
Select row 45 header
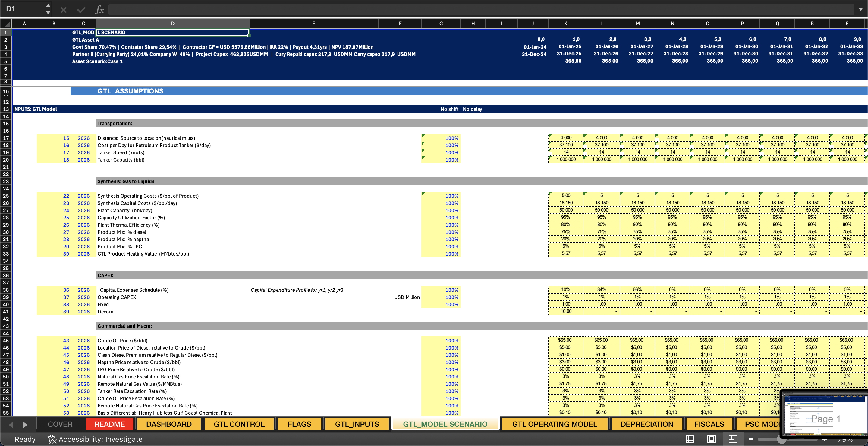[x=6, y=341]
